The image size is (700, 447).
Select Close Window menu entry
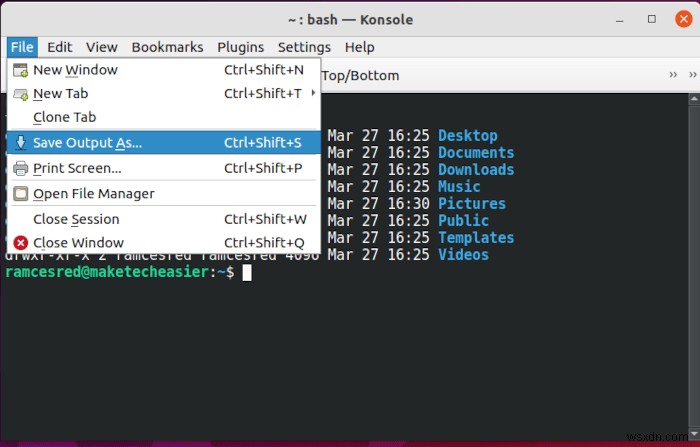pyautogui.click(x=164, y=243)
